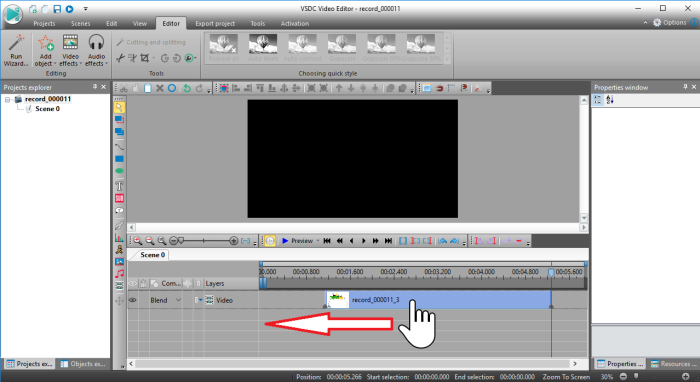Close the Projects explorer panel
The image size is (700, 382).
pos(104,87)
